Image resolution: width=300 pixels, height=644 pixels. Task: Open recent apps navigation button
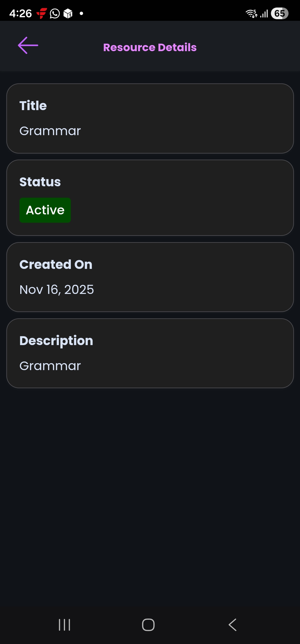pos(64,625)
